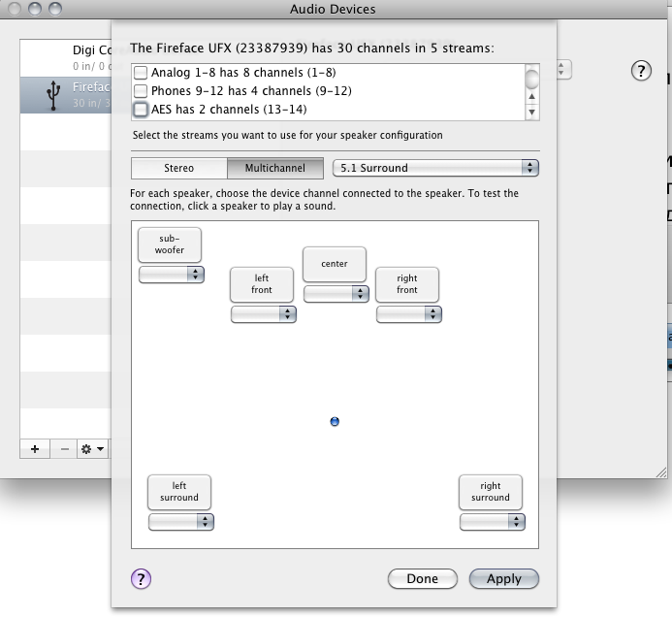Screen dimensions: 672x618
Task: Click 'AES has 2 channels (13-14)' text
Action: coord(229,110)
